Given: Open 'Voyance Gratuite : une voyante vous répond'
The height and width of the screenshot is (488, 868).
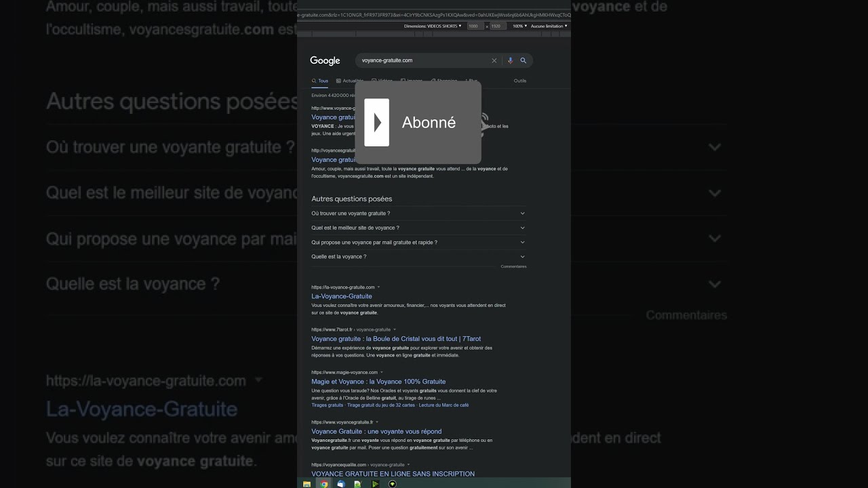Looking at the screenshot, I should click(x=376, y=431).
